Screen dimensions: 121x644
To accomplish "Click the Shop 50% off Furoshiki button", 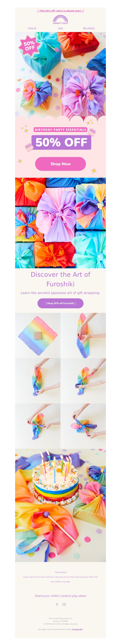I will coord(60,303).
